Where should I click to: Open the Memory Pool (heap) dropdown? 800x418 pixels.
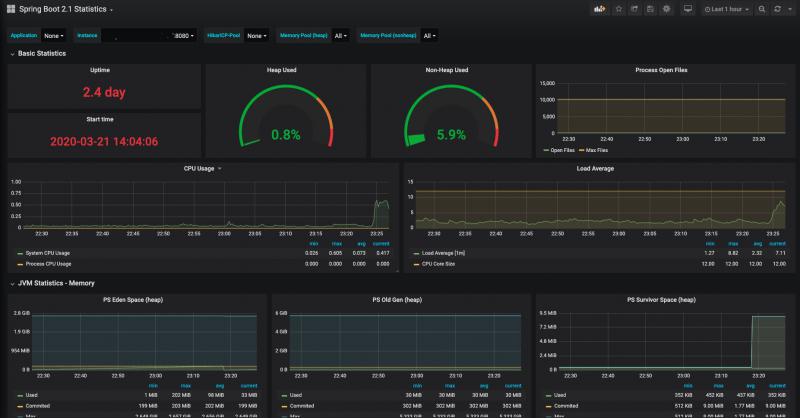[341, 35]
